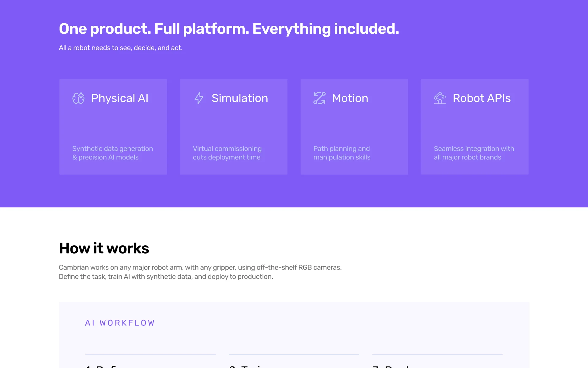Click the 'Cambrian works on any major robot arm' paragraph

click(x=200, y=272)
